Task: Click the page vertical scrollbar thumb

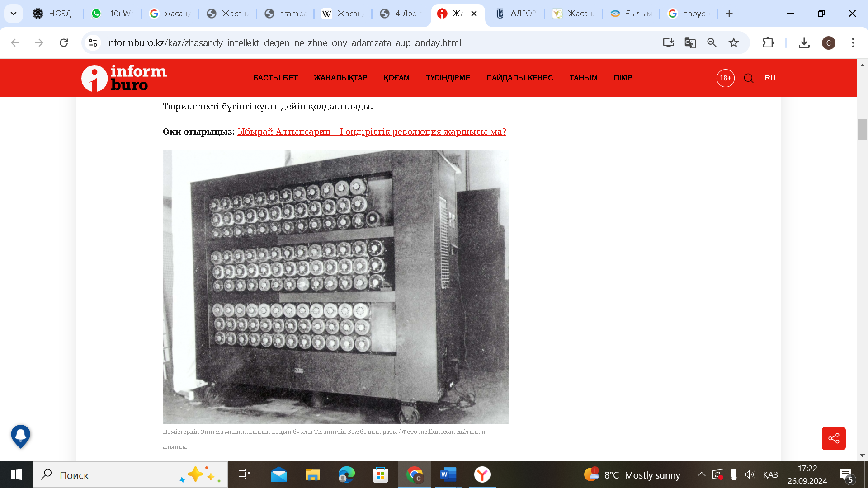Action: coord(862,130)
